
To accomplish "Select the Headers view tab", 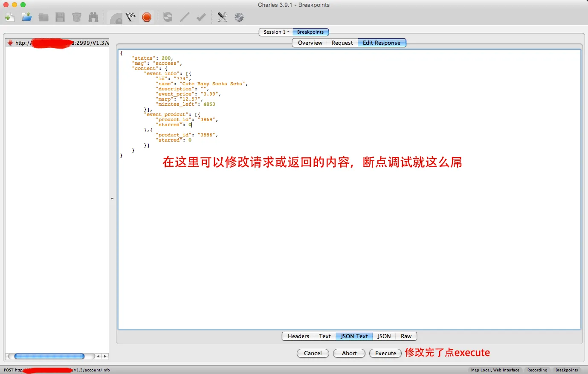I will (298, 336).
